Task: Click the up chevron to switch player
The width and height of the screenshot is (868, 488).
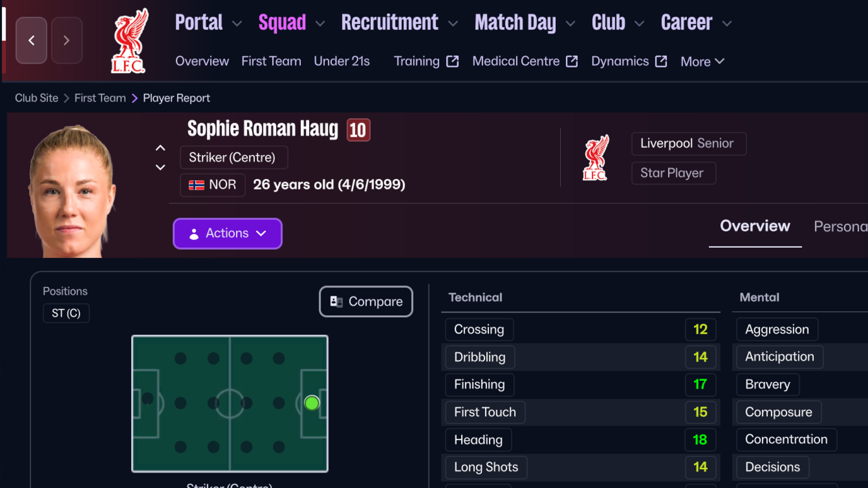Action: [160, 147]
